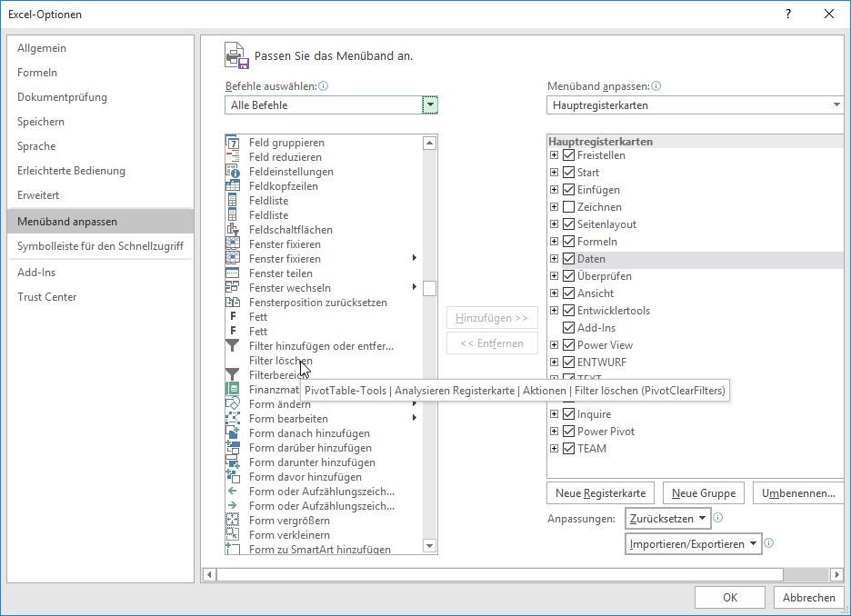Choose the Feldkopfzeilen icon in the list
The image size is (851, 616).
tap(232, 186)
